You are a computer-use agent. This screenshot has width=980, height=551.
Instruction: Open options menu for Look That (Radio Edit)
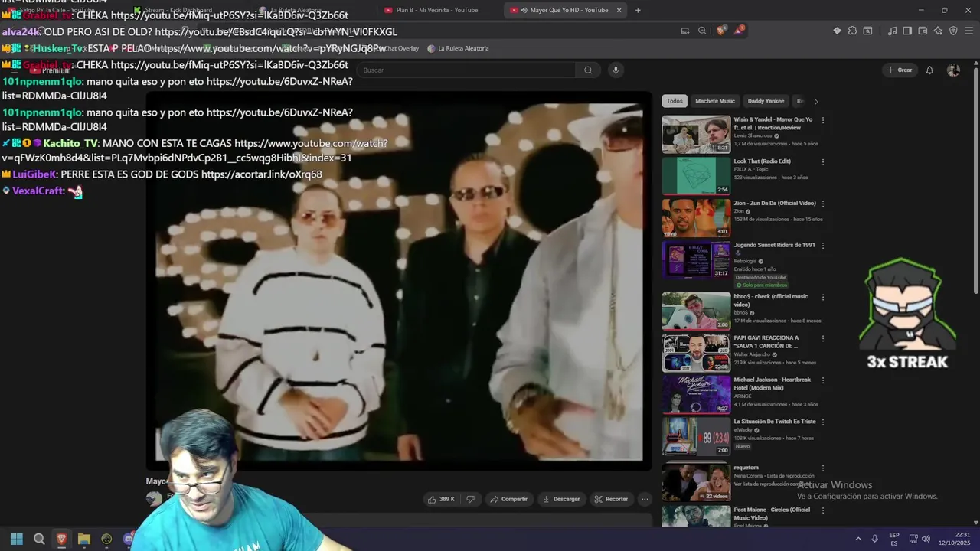[x=823, y=161]
